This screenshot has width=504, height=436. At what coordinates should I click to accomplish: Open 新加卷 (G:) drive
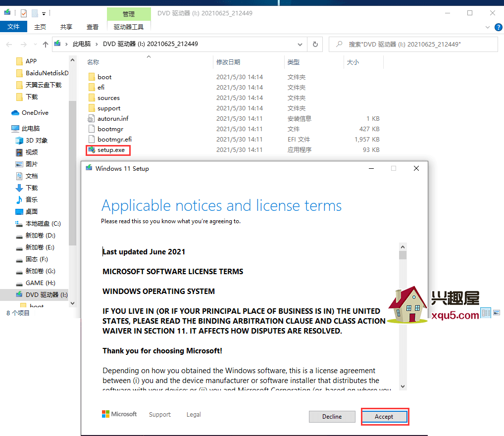tap(35, 271)
